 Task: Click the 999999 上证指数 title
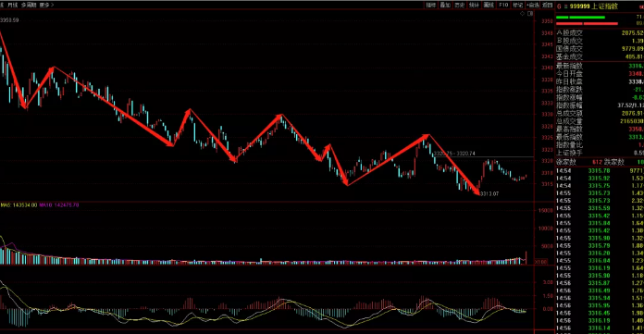point(593,6)
